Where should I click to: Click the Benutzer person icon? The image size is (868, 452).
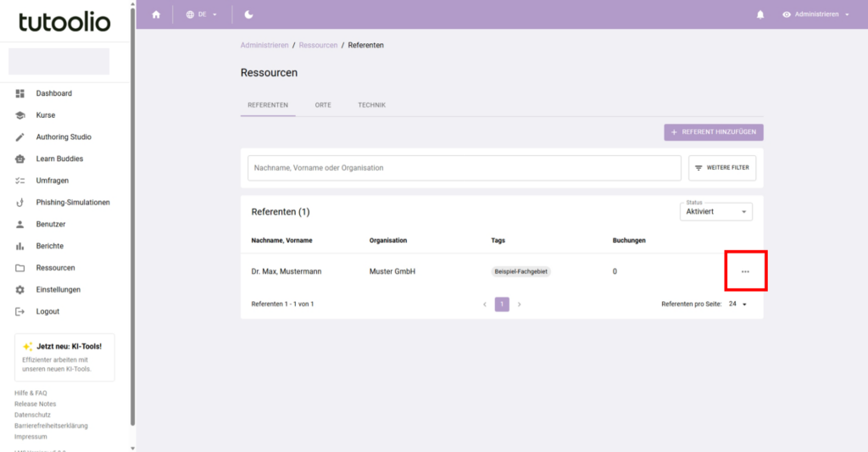(20, 225)
